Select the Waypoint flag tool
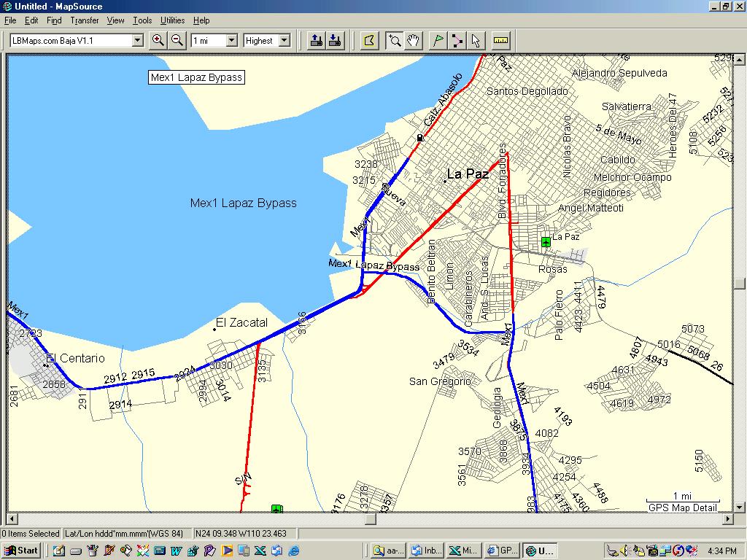 [438, 41]
